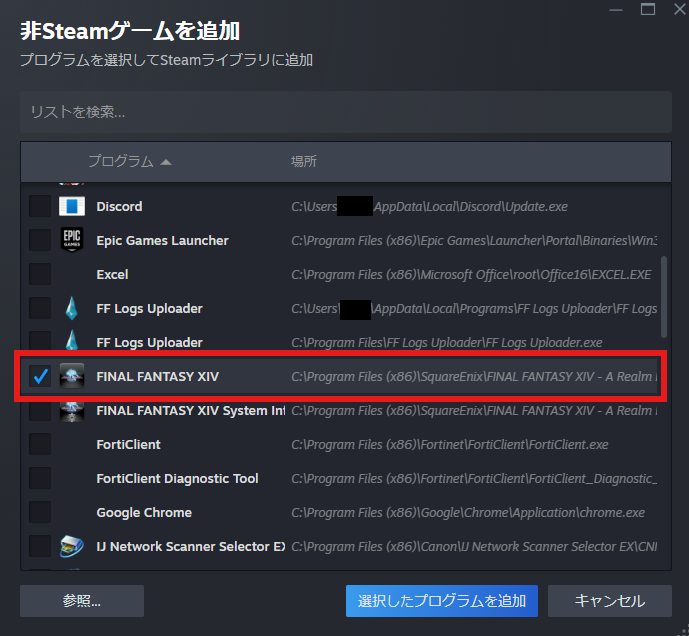Maximize the dialog window
The image size is (689, 636).
pos(648,9)
